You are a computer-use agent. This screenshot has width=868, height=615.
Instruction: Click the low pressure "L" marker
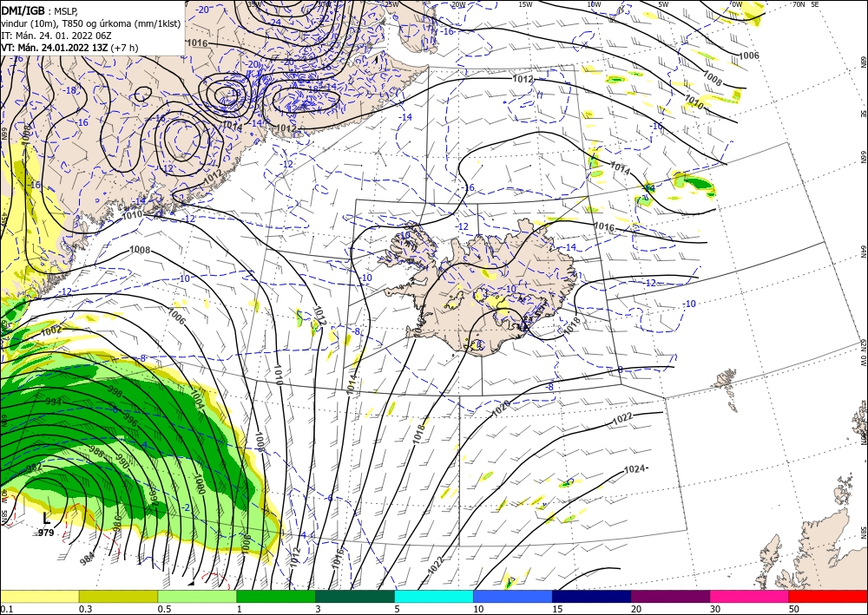(47, 518)
